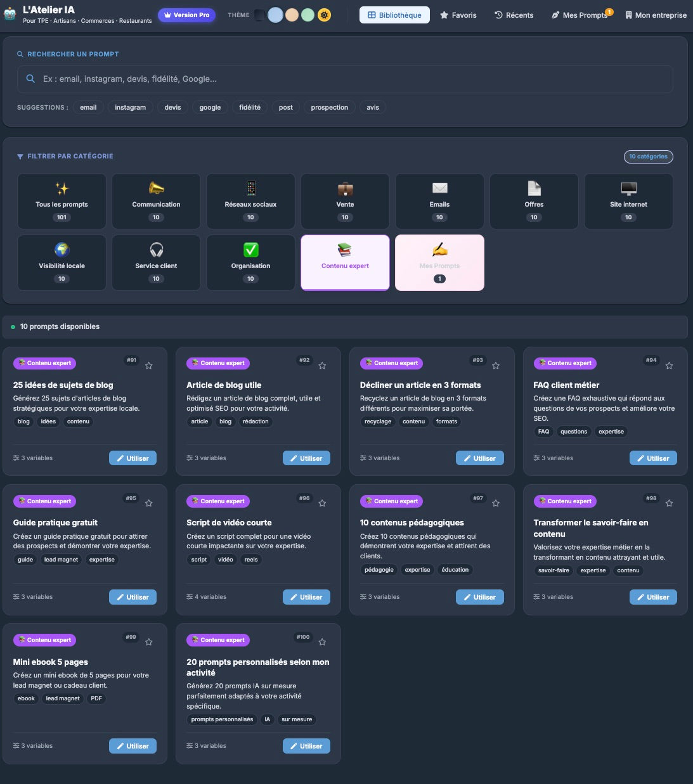Pick the 'prospection' search suggestion
This screenshot has width=693, height=784.
330,107
